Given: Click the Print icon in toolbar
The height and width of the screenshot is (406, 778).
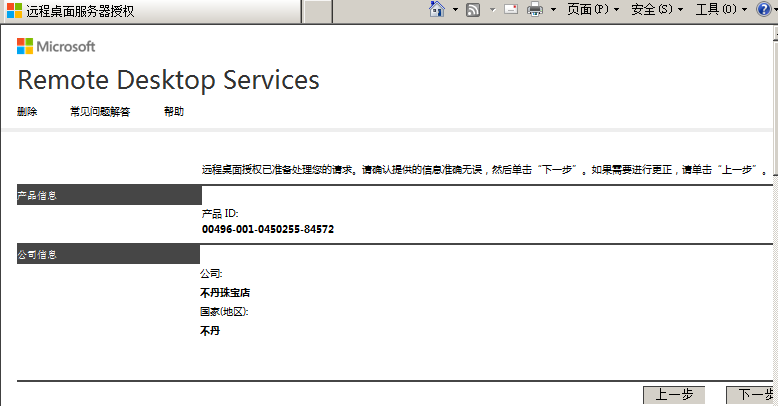Looking at the screenshot, I should (535, 10).
